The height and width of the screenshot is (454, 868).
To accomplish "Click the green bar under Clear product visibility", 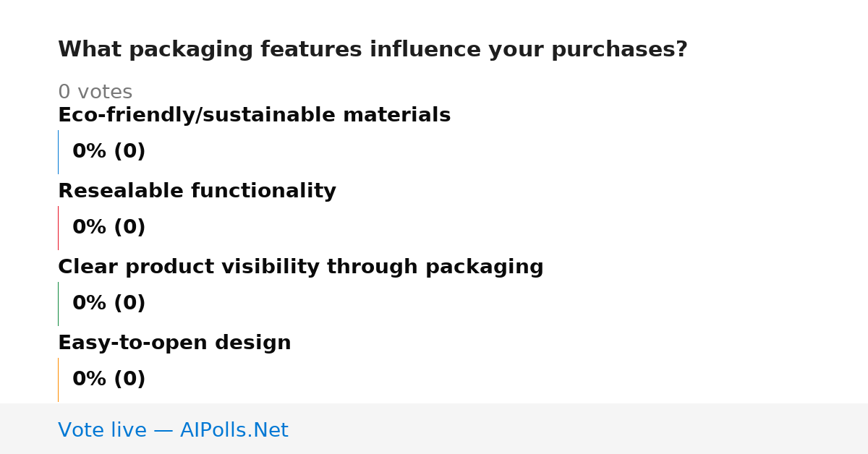I will 58,304.
